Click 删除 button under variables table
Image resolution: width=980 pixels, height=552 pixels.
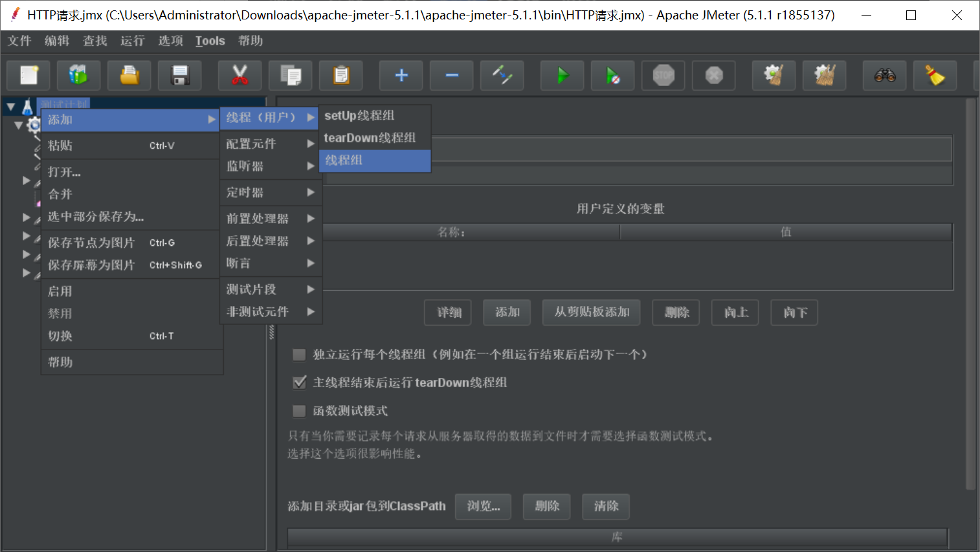click(676, 313)
